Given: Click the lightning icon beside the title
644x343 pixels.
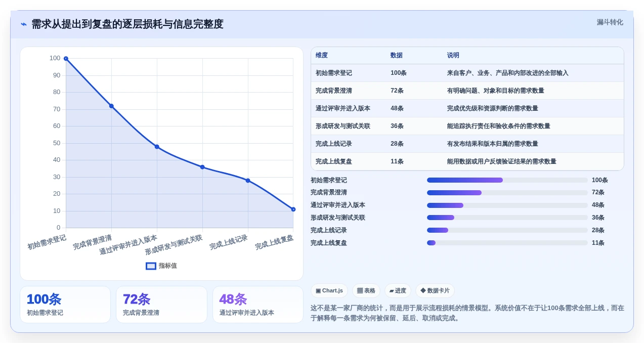Looking at the screenshot, I should [24, 24].
